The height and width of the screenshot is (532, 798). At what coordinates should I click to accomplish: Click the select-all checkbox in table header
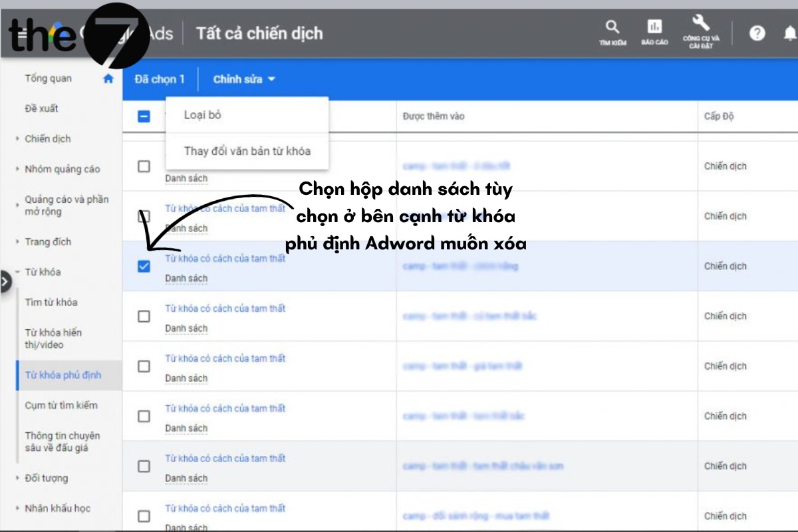[144, 115]
